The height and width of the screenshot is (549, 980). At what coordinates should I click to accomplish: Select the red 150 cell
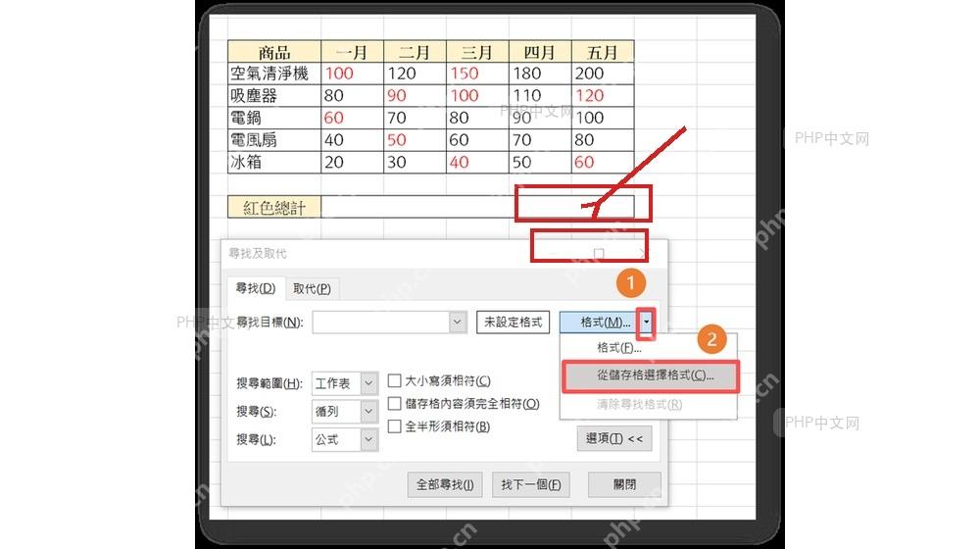click(477, 74)
